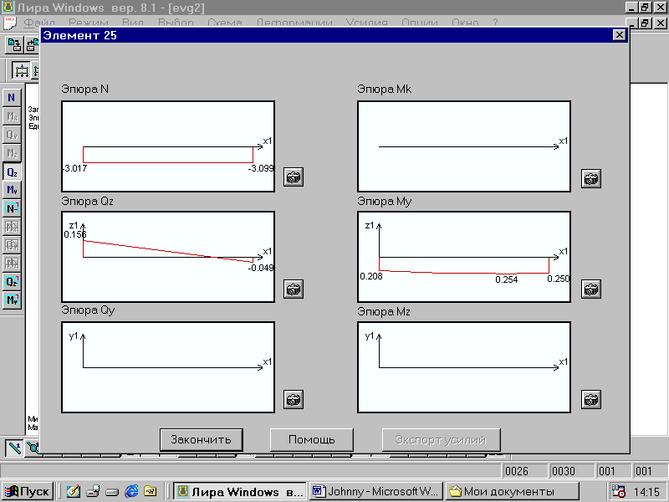
Task: Click the frame scheme icon in the second toolbar row
Action: pos(21,71)
